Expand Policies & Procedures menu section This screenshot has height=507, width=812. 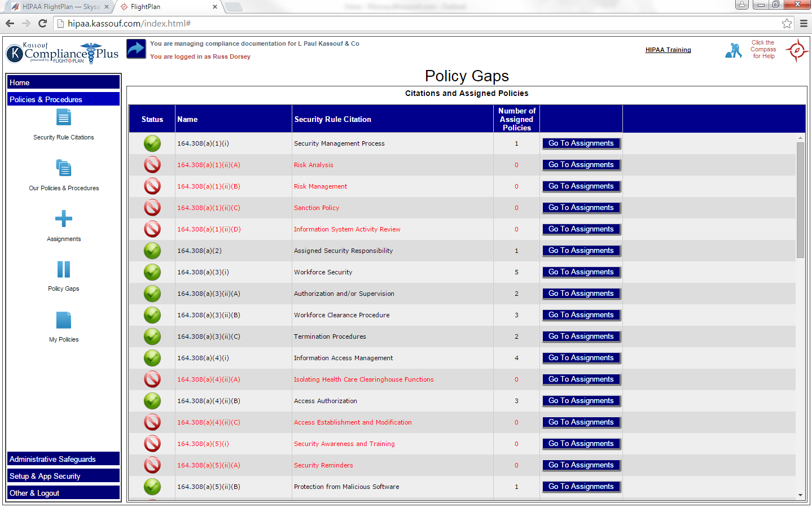click(x=64, y=99)
